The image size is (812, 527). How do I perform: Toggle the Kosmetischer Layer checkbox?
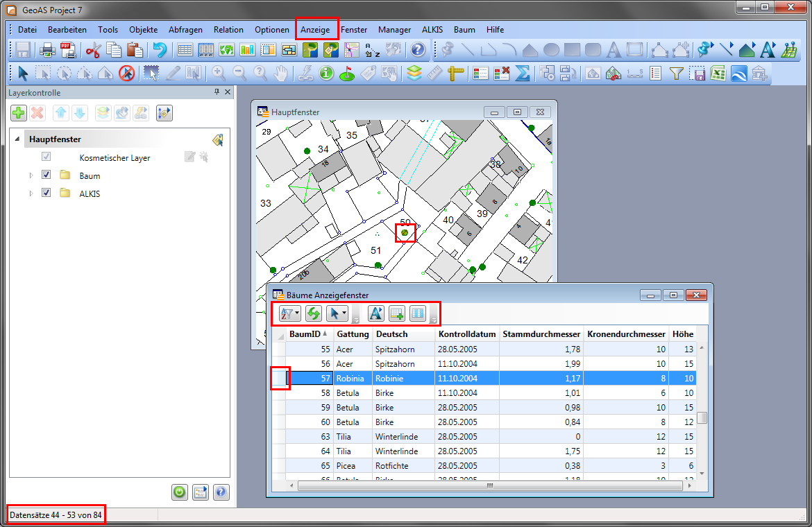point(46,157)
